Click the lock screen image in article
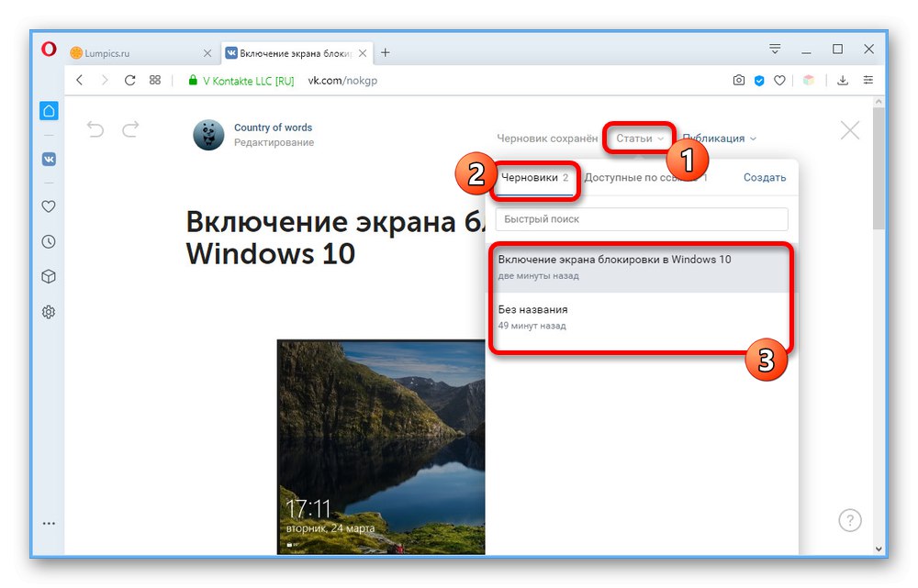 (381, 447)
